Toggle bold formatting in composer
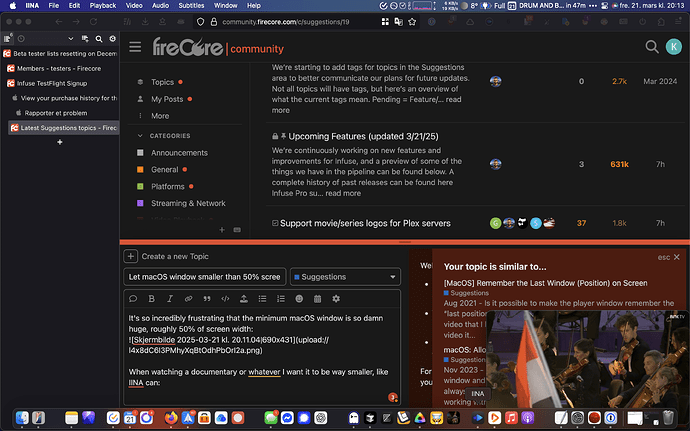This screenshot has width=690, height=431. (151, 299)
